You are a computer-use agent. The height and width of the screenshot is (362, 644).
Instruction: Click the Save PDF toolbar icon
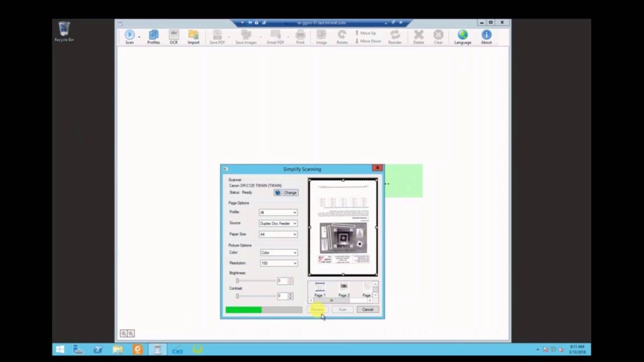pos(217,37)
